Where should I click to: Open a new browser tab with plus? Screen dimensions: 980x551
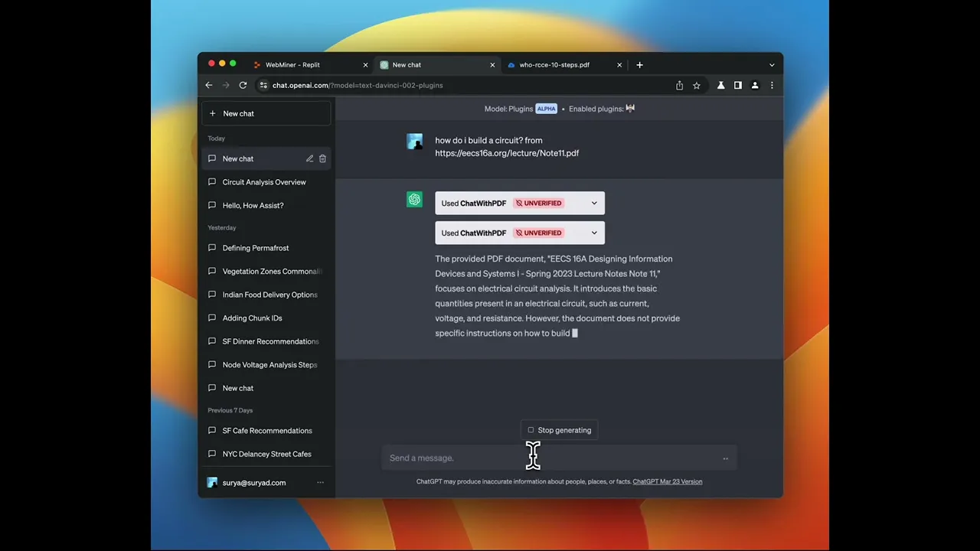(x=639, y=65)
